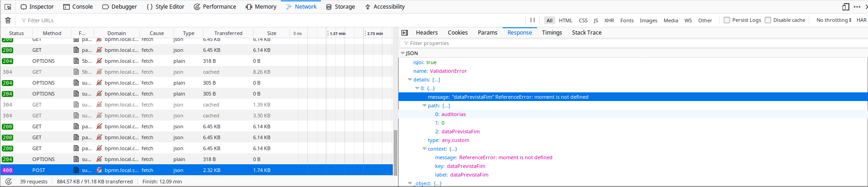Open the Memory tab
This screenshot has width=868, height=187.
pyautogui.click(x=261, y=7)
